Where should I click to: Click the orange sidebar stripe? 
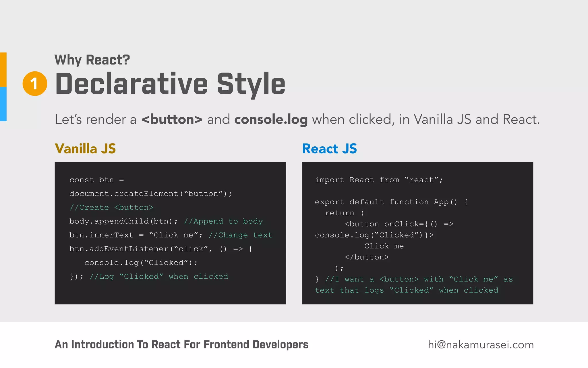click(x=3, y=69)
